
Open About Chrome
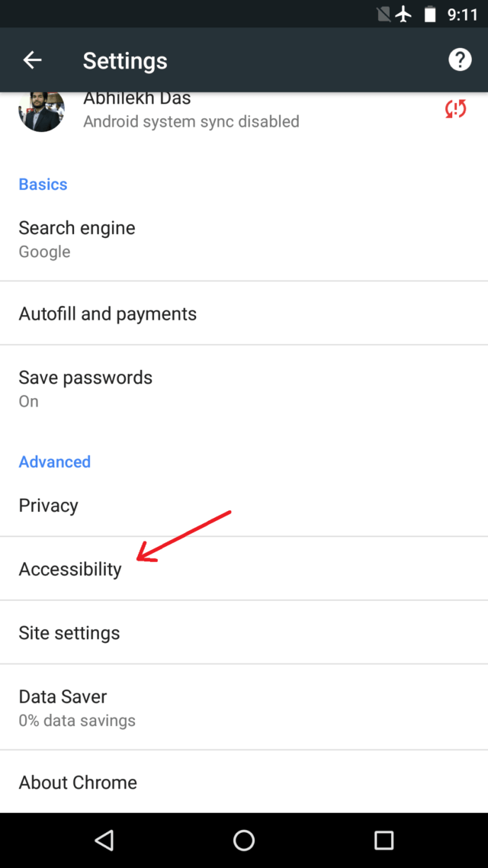tap(77, 782)
